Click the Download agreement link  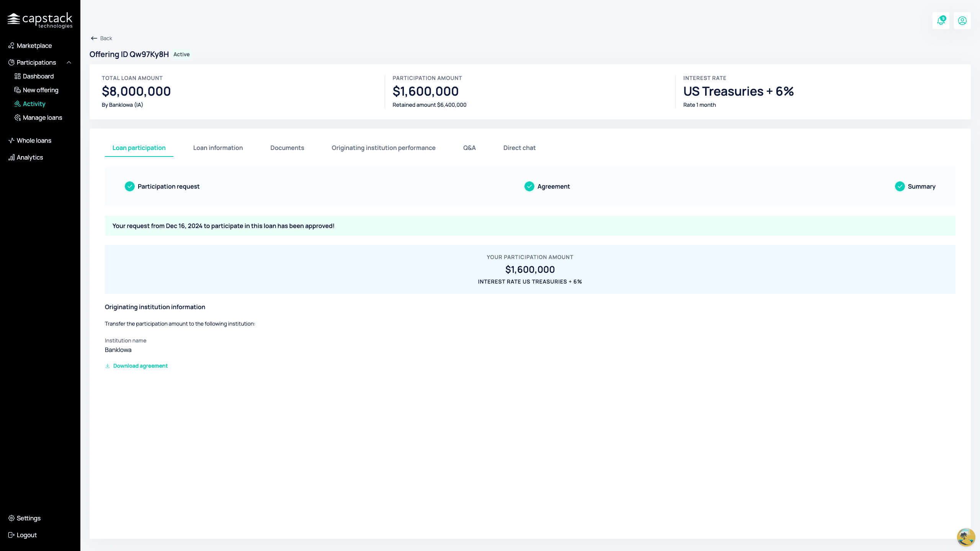point(140,366)
